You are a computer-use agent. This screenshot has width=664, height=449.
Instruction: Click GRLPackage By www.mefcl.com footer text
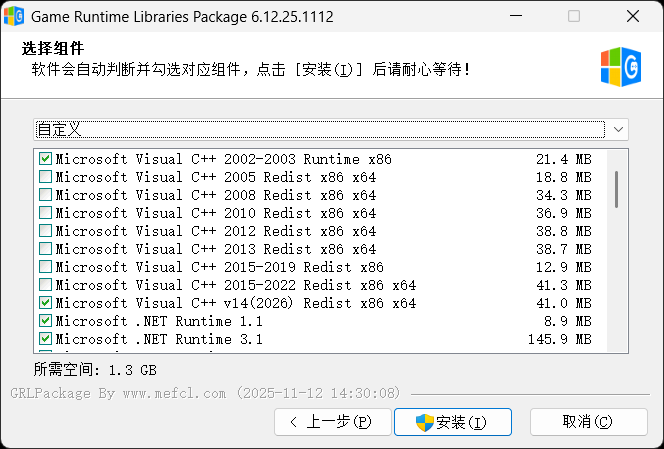[205, 393]
